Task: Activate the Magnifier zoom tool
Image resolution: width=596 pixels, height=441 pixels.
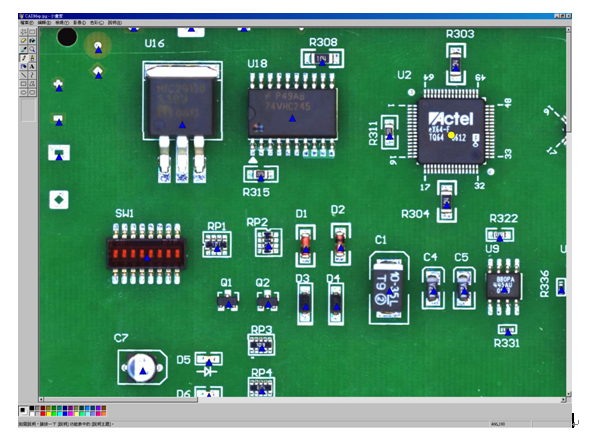Action: point(32,49)
